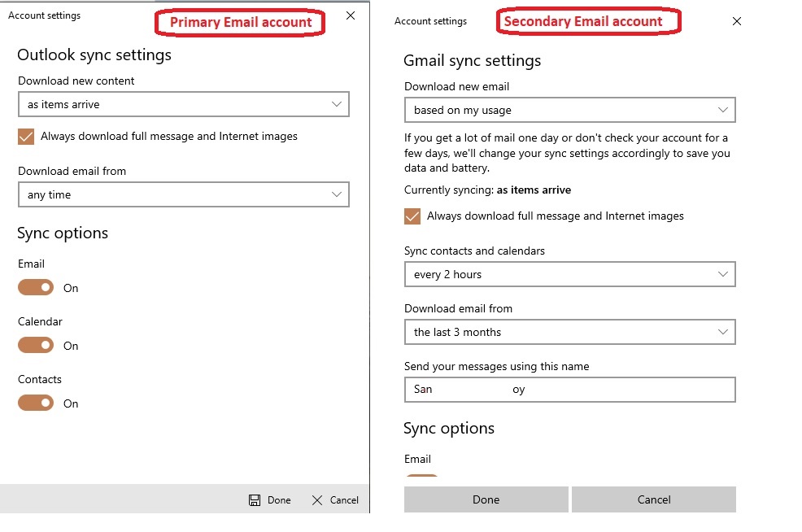Click the Cancel X icon in Outlook panel

pos(317,500)
